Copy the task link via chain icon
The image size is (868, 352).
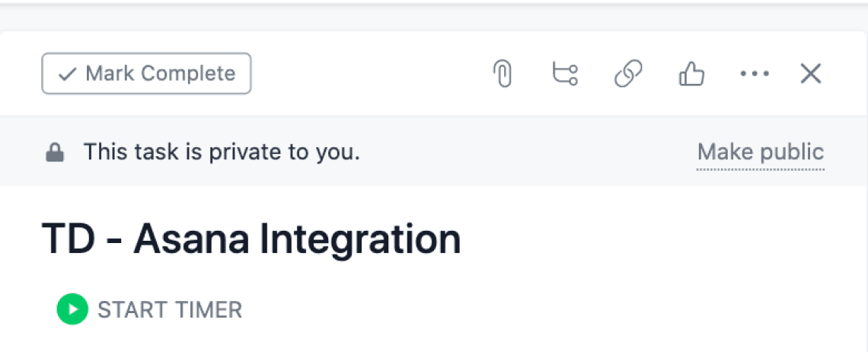(628, 74)
